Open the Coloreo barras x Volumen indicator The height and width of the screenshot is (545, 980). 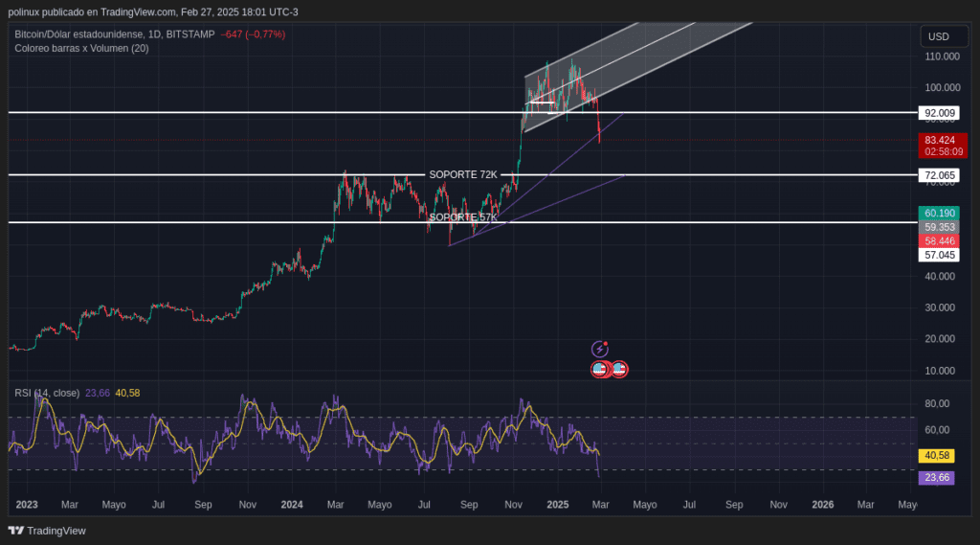(81, 48)
